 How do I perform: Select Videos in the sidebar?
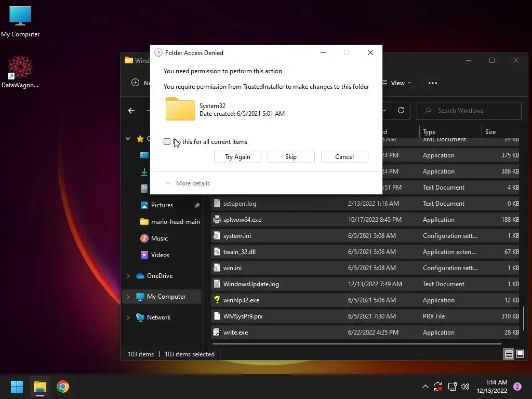155,255
